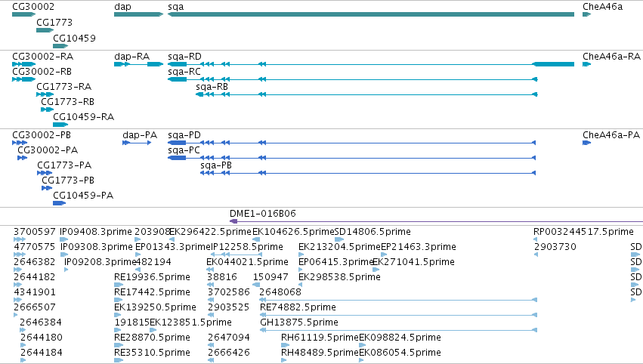Click EK213204.5prime EST label
The image size is (643, 364).
pyautogui.click(x=339, y=247)
